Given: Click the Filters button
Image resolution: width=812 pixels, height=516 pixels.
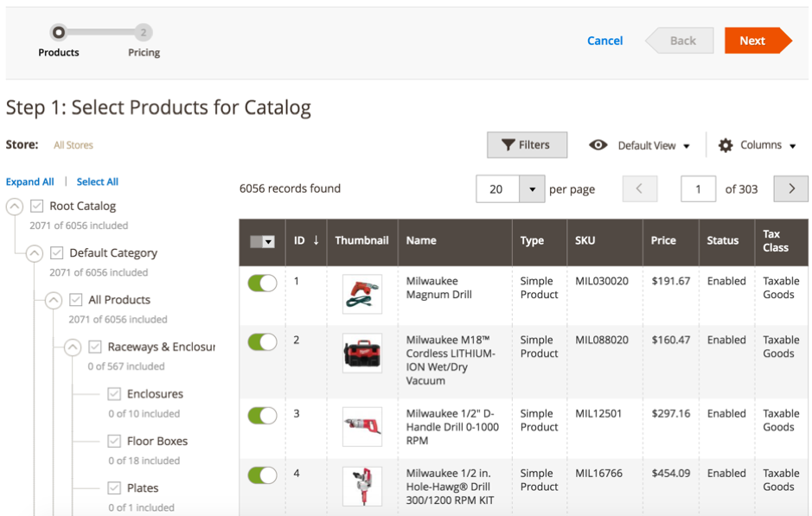Looking at the screenshot, I should point(527,145).
